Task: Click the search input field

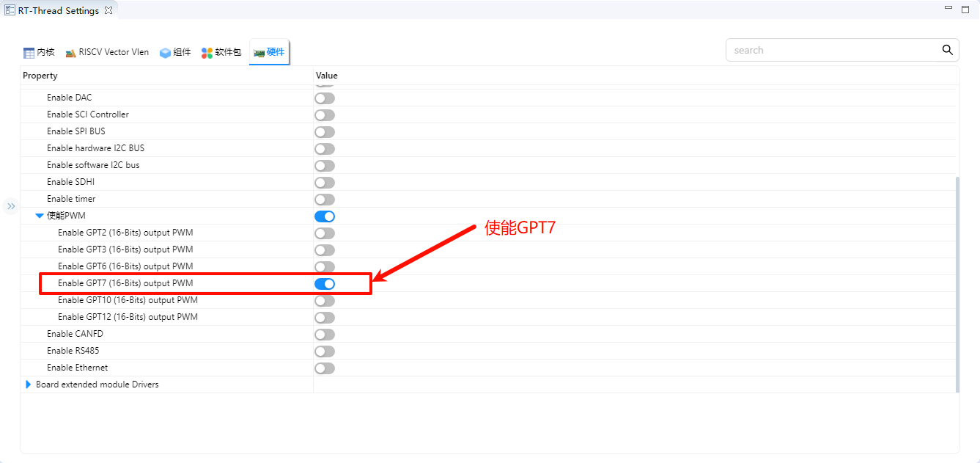Action: click(832, 50)
